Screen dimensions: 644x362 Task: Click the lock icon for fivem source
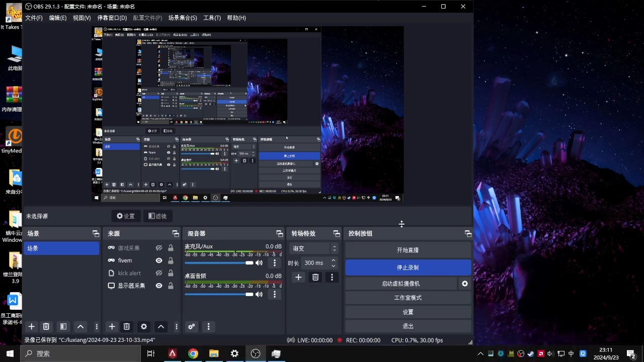pyautogui.click(x=171, y=260)
